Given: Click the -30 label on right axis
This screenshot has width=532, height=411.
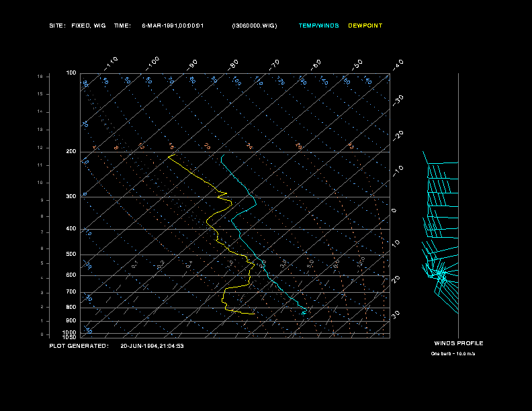Looking at the screenshot, I should [398, 101].
